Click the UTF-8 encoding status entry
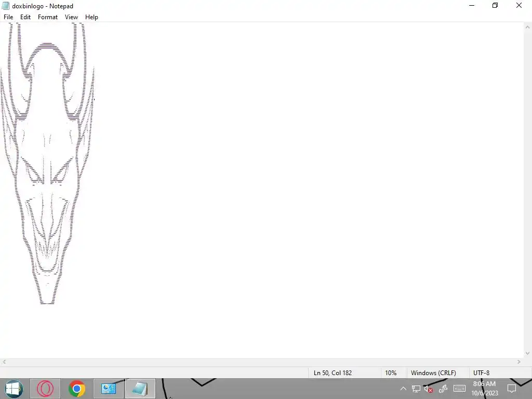The height and width of the screenshot is (399, 532). click(481, 373)
